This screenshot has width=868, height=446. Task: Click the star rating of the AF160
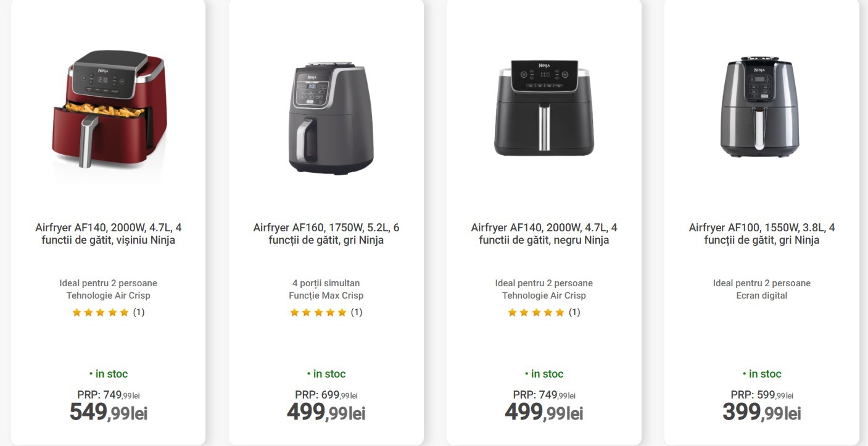(x=318, y=313)
